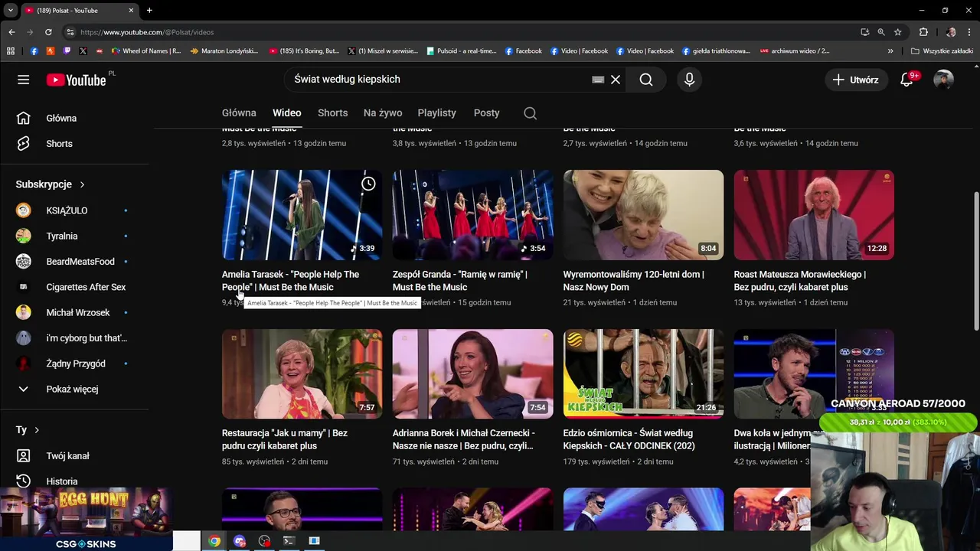Open the notifications bell
Image resolution: width=980 pixels, height=551 pixels.
907,80
